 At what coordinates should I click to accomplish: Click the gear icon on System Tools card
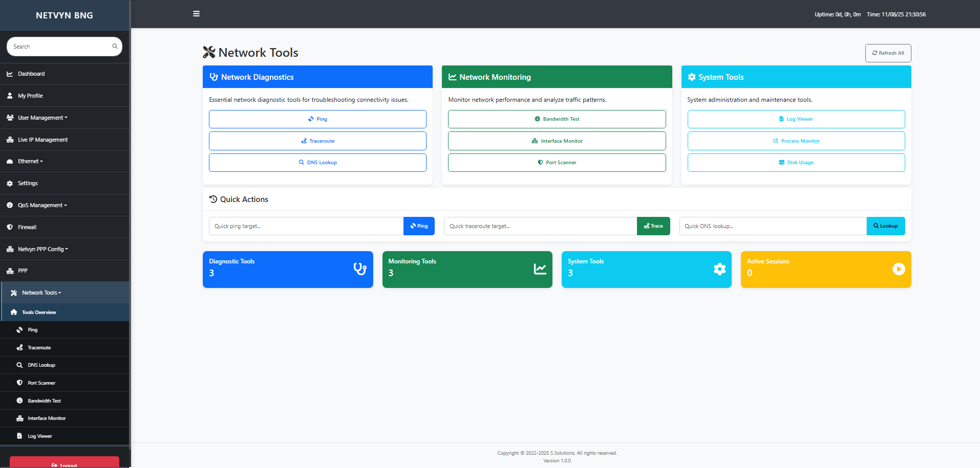click(x=719, y=269)
